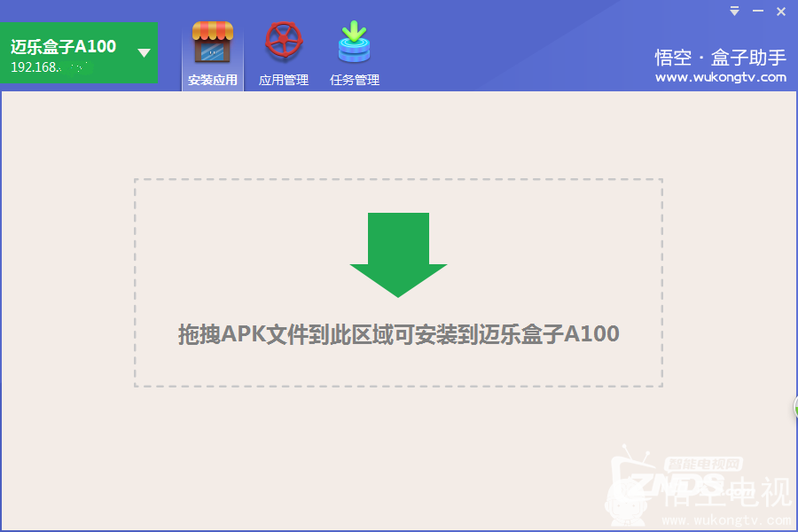The height and width of the screenshot is (532, 798).
Task: Minimize the 悟空盒子助手 window
Action: pos(758,12)
